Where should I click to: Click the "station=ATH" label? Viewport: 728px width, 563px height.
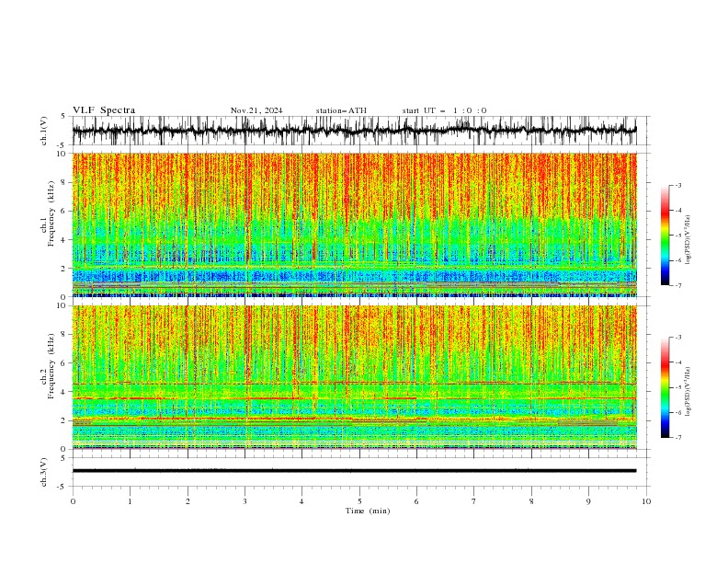pos(341,110)
